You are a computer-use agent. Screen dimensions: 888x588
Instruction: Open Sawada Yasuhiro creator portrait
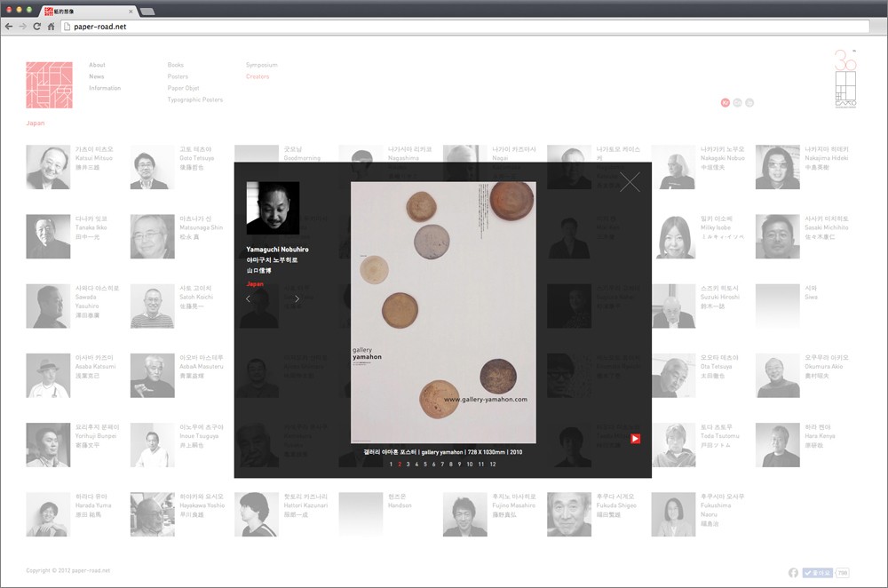48,306
